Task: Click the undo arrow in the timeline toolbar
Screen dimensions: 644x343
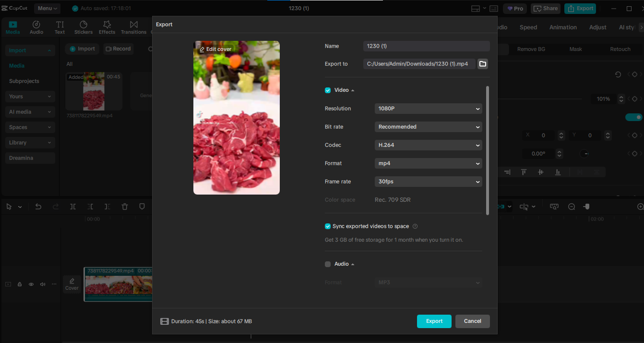Action: (x=38, y=207)
